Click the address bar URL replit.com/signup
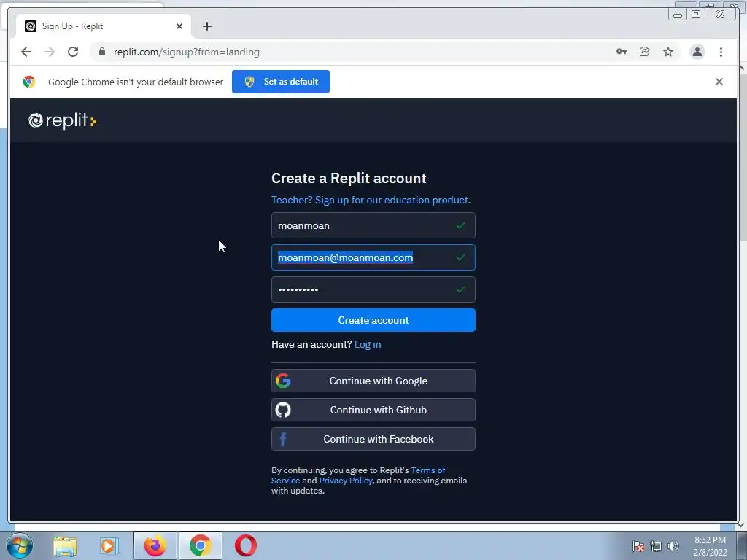Viewport: 747px width, 560px height. pyautogui.click(x=186, y=52)
